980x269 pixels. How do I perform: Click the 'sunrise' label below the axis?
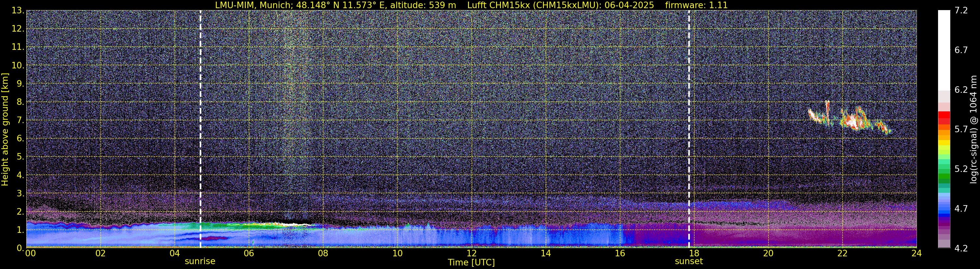point(200,262)
